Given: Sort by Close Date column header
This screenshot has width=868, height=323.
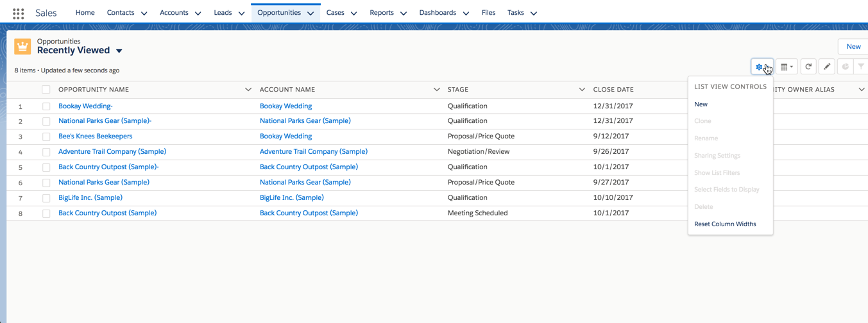Looking at the screenshot, I should point(613,90).
